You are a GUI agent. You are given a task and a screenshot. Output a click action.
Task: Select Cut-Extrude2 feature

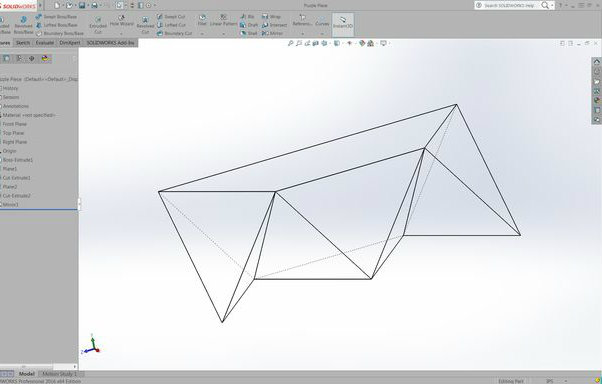(x=16, y=195)
